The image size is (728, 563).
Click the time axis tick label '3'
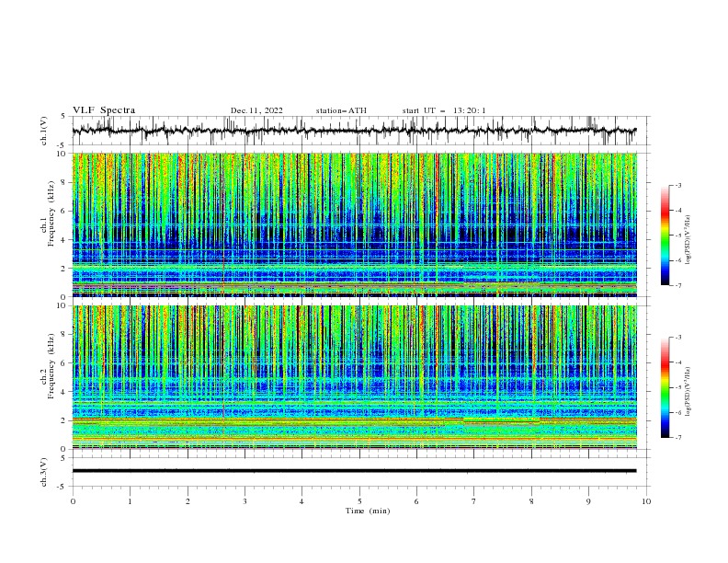tap(245, 501)
